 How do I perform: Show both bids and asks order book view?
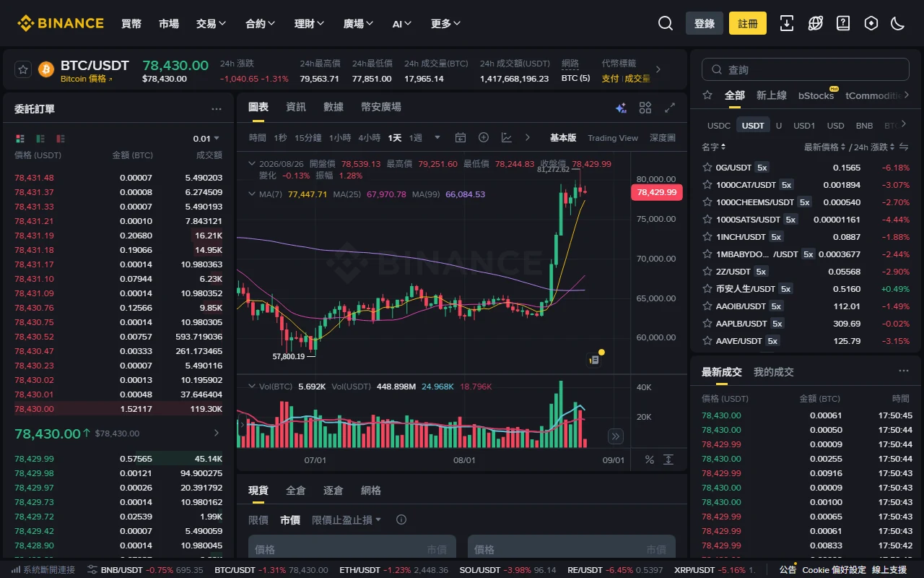(19, 138)
